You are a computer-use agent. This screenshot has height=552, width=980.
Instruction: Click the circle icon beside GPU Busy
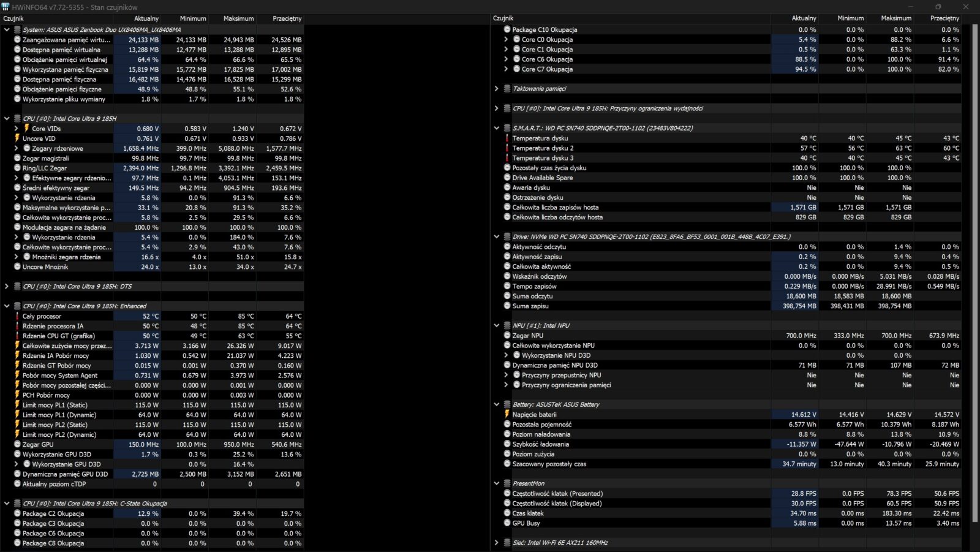[x=507, y=523]
